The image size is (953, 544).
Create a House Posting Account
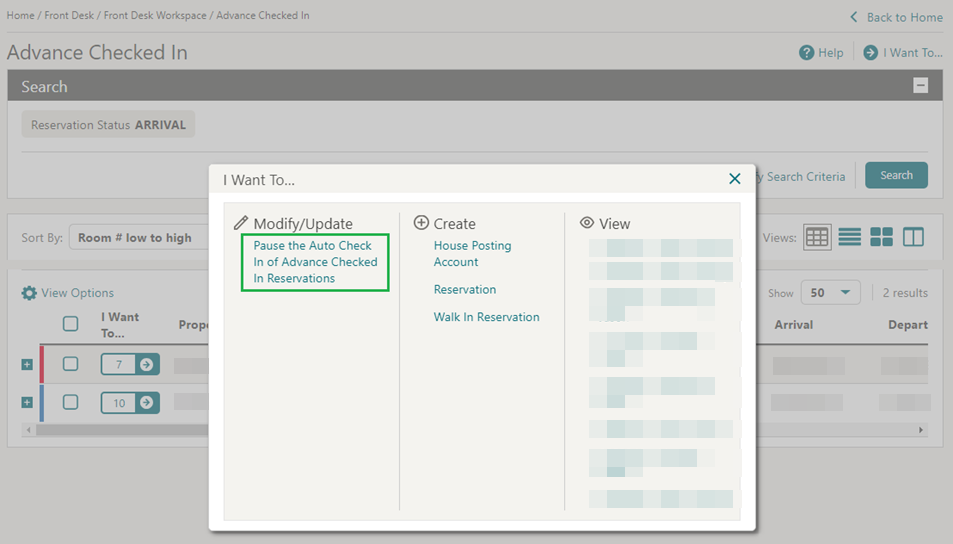pos(472,253)
